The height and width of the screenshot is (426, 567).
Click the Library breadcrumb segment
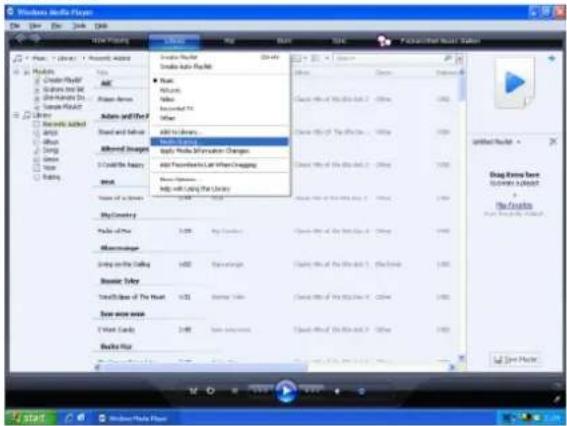click(x=66, y=58)
